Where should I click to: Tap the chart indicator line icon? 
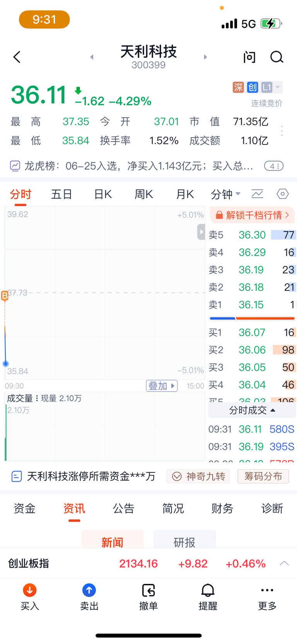point(257,194)
